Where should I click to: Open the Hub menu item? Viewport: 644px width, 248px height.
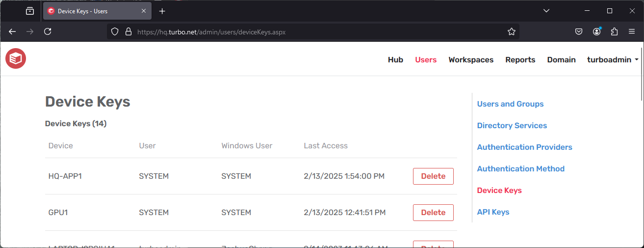click(x=395, y=59)
